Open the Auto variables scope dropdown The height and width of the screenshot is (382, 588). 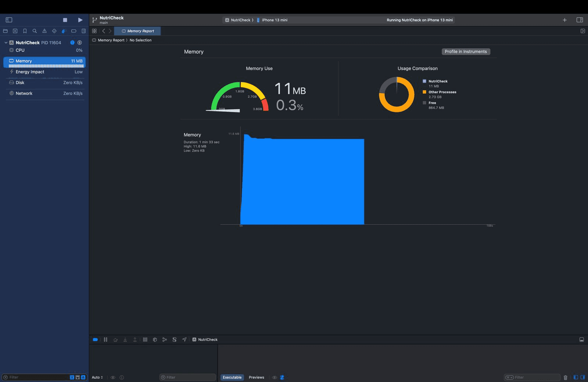[x=97, y=378]
